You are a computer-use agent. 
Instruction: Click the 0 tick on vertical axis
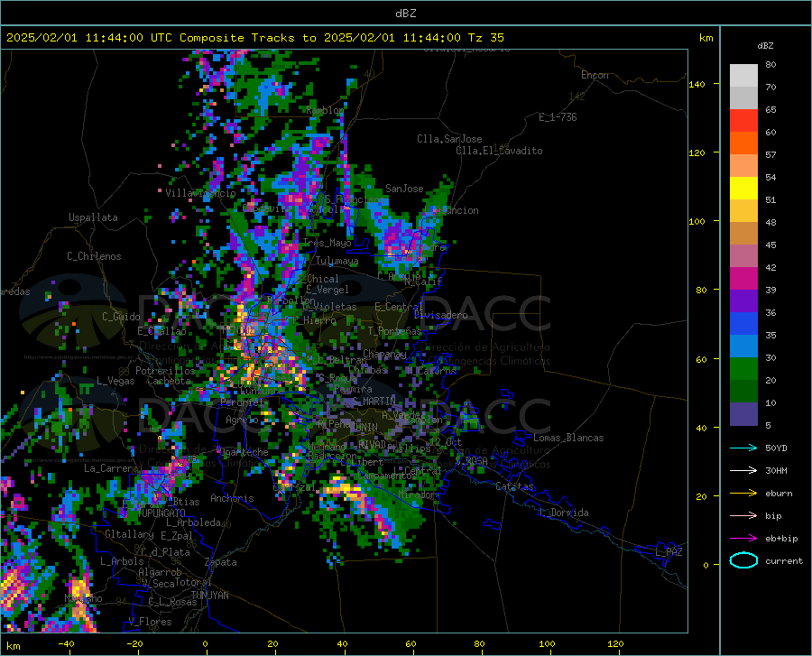(706, 565)
